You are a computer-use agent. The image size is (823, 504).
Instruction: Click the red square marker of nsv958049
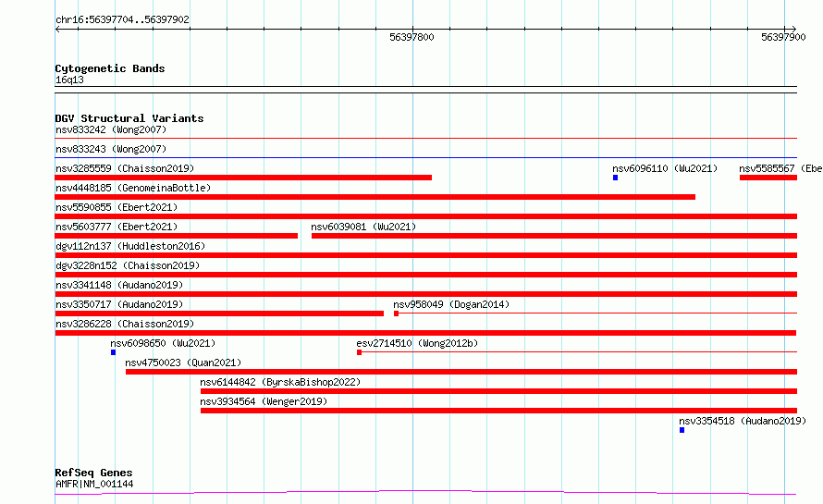pos(397,313)
